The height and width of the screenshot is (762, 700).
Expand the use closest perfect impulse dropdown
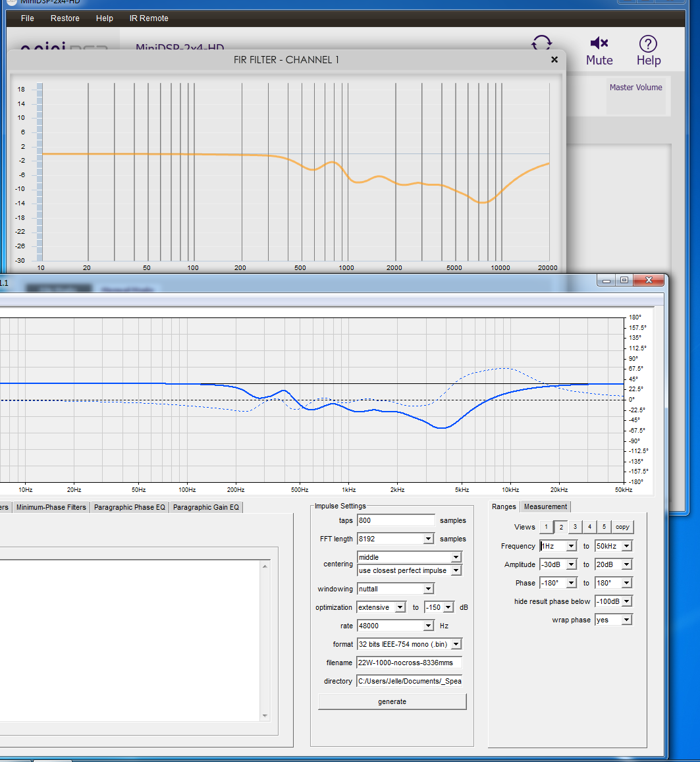click(456, 570)
